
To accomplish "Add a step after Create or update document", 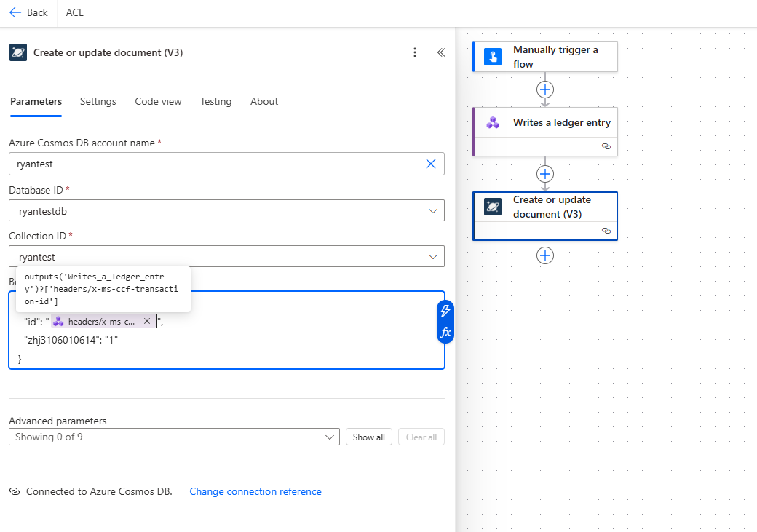I will point(545,255).
